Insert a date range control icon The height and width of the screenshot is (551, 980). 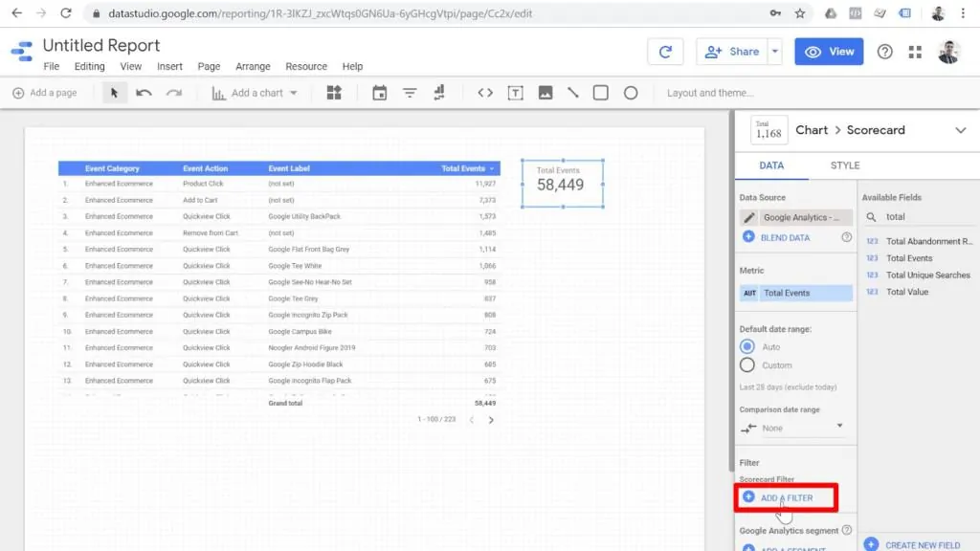(379, 93)
